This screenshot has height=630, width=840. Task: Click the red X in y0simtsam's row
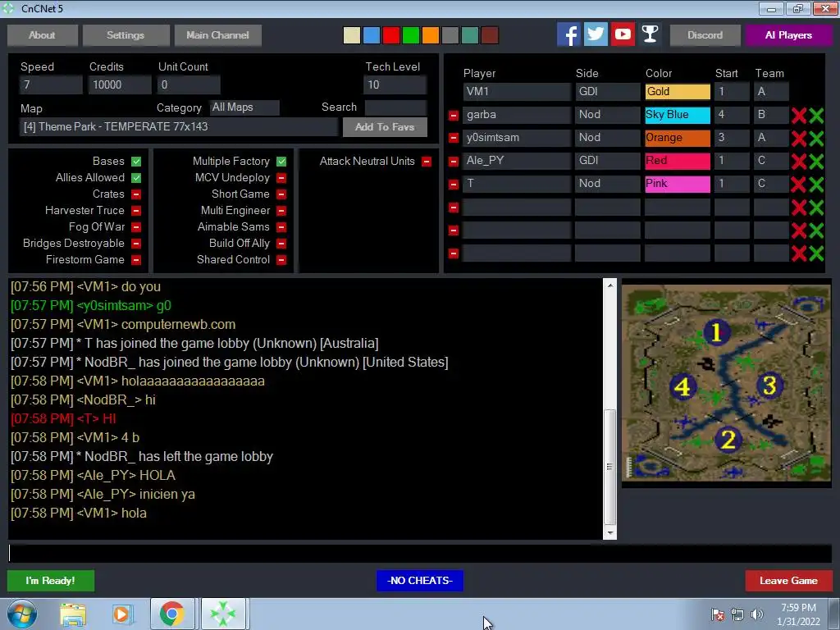799,138
